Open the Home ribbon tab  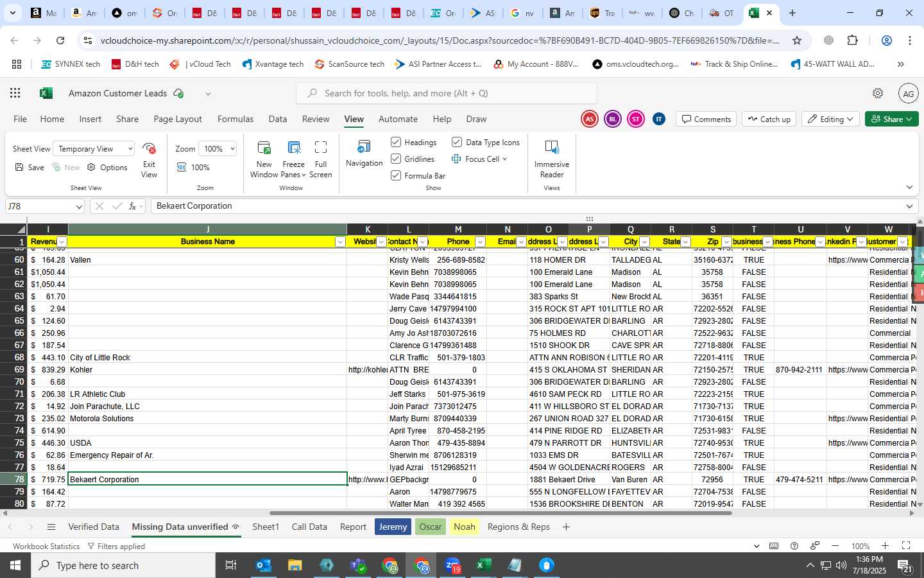(x=52, y=119)
